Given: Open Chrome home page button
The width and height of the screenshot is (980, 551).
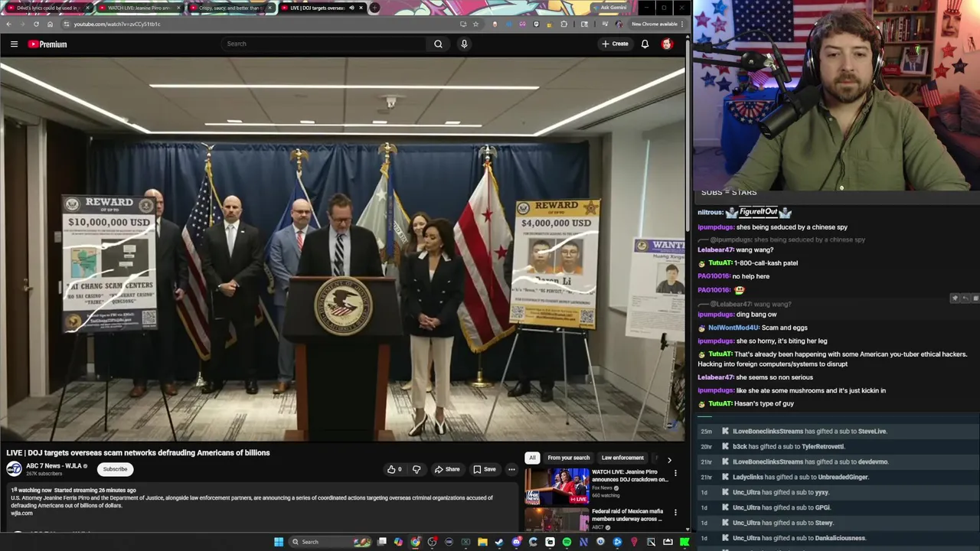Looking at the screenshot, I should 50,24.
